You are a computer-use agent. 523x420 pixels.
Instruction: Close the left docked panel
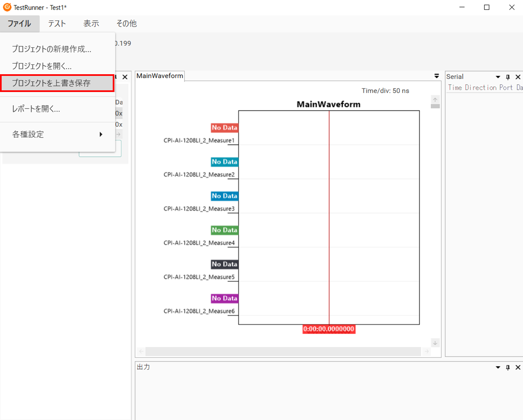tap(125, 77)
